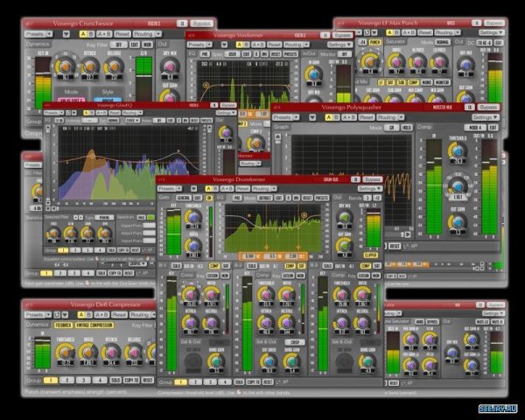Click Vintage Compression mode in Deft Compressor
The height and width of the screenshot is (420, 525).
click(x=94, y=325)
